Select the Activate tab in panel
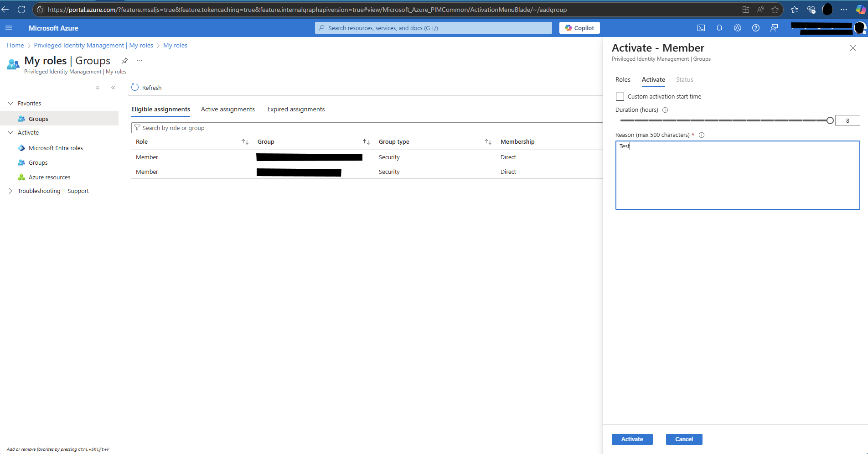Viewport: 868px width, 454px height. click(653, 79)
